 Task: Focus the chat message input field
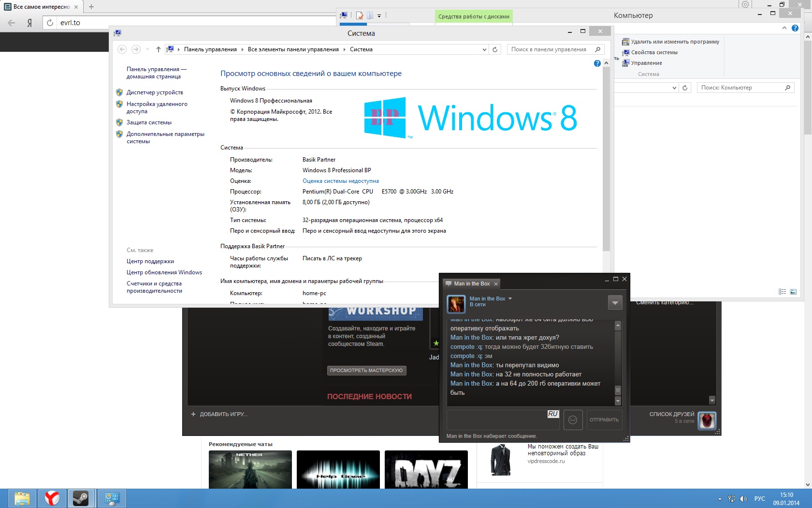point(503,420)
